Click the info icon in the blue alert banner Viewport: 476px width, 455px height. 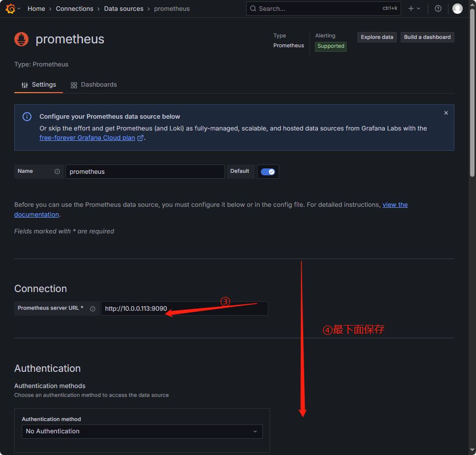27,117
